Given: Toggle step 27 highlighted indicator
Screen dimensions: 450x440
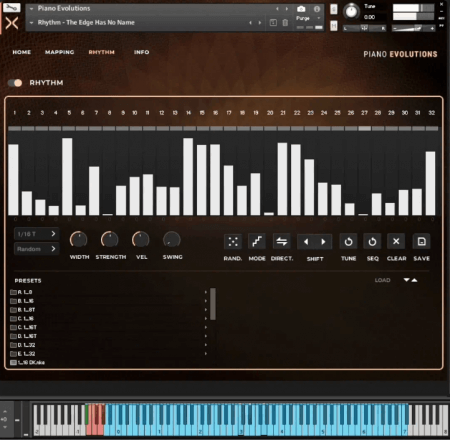Looking at the screenshot, I should pyautogui.click(x=365, y=128).
